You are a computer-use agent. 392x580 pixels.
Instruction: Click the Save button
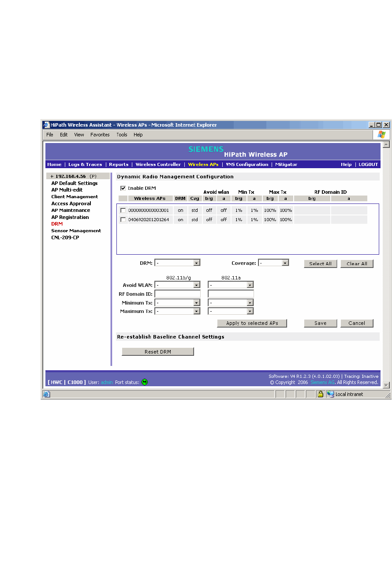click(321, 323)
